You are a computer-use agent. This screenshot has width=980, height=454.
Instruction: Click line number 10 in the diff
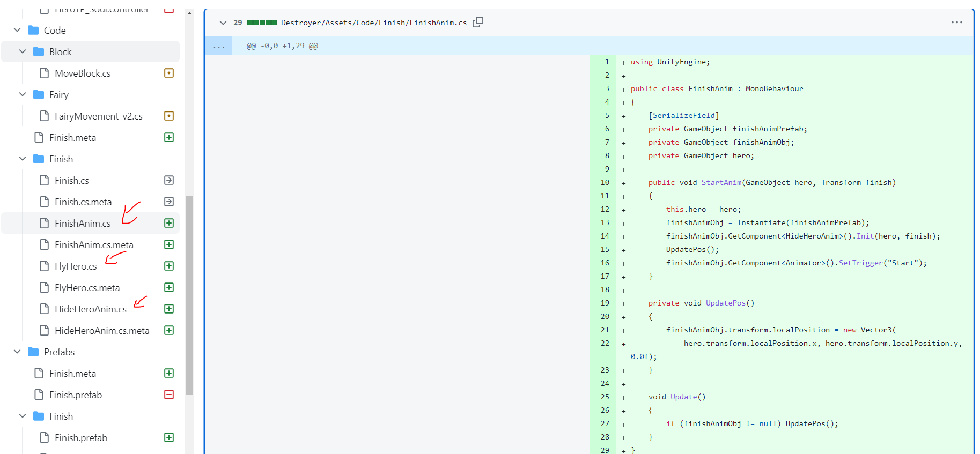click(605, 182)
